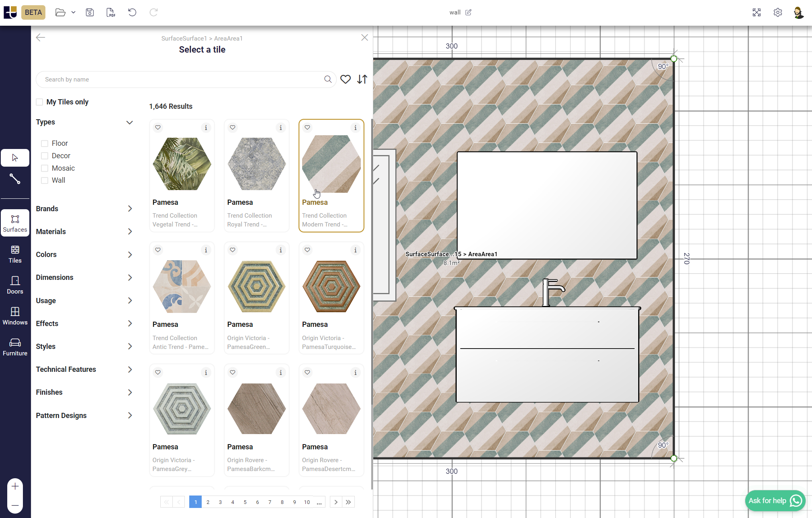The width and height of the screenshot is (812, 518).
Task: Click the sort order arrows icon
Action: pyautogui.click(x=362, y=80)
